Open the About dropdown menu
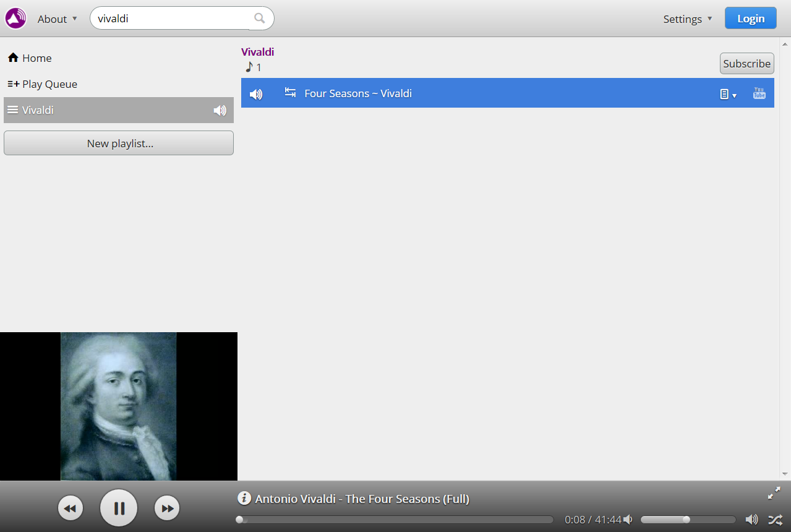Image resolution: width=791 pixels, height=532 pixels. pos(58,19)
